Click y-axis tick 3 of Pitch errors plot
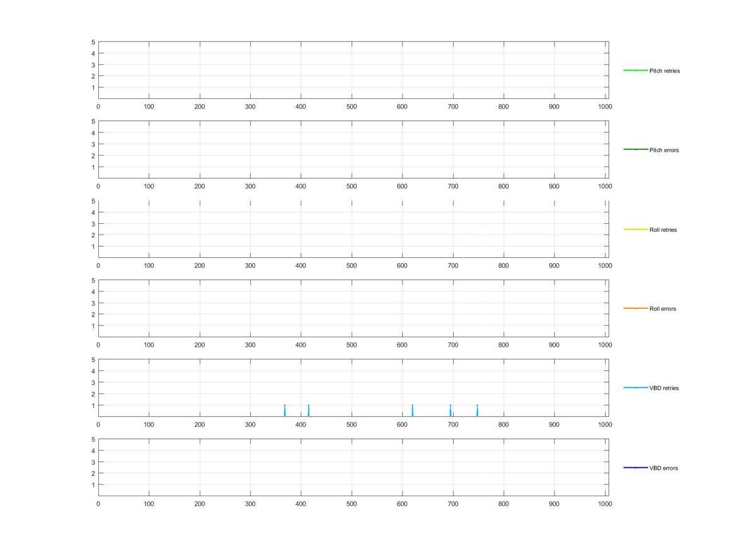Screen dimensions: 756x558 click(x=93, y=144)
